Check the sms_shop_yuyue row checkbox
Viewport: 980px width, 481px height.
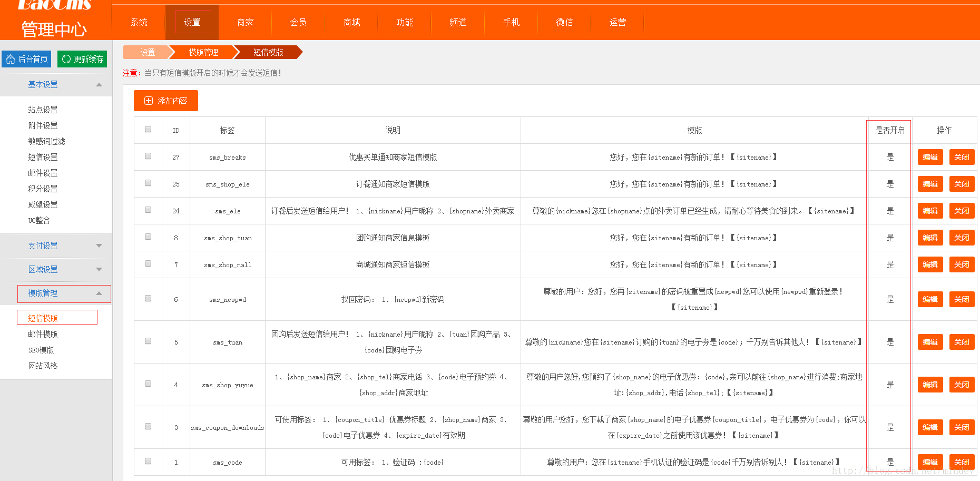[x=148, y=384]
